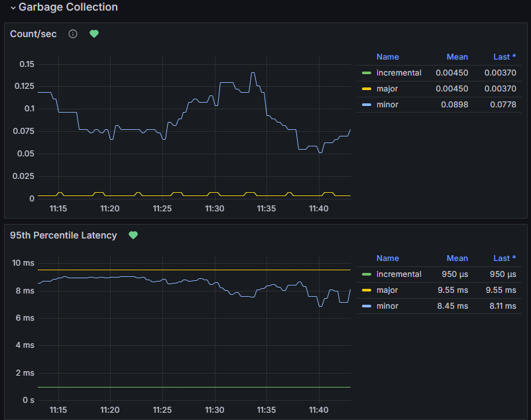Toggle the major series in Latency legend
531x420 pixels.
(x=387, y=290)
